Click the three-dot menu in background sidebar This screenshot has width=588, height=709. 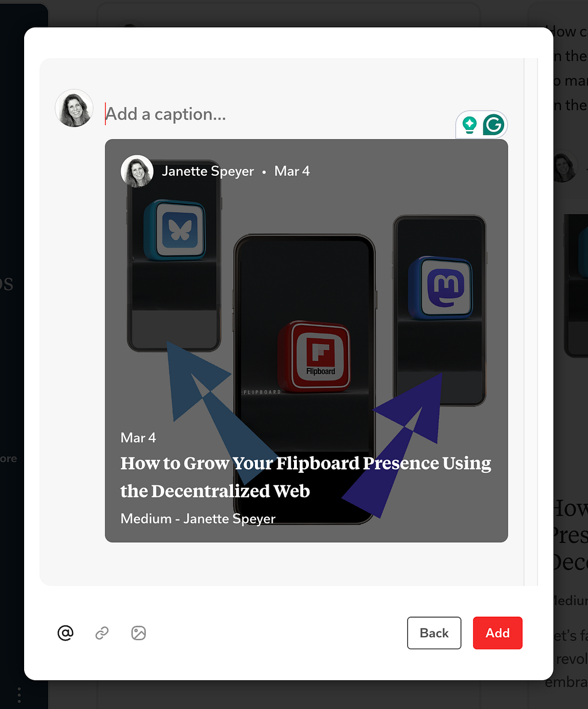19,695
